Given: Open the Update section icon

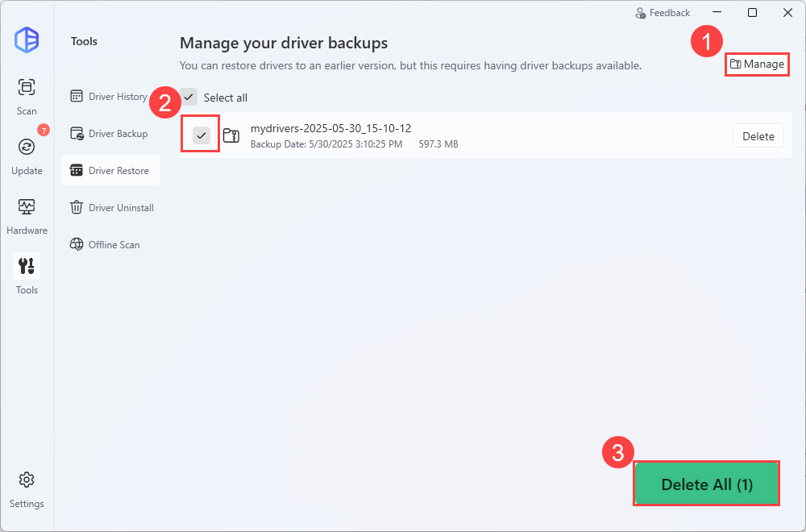Looking at the screenshot, I should point(27,147).
